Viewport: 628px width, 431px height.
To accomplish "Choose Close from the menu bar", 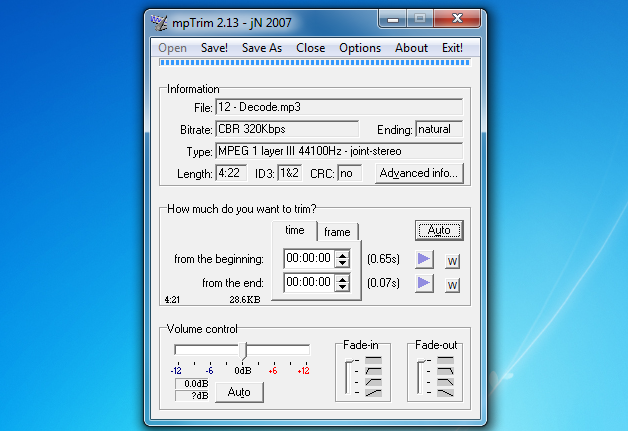I will click(x=310, y=48).
